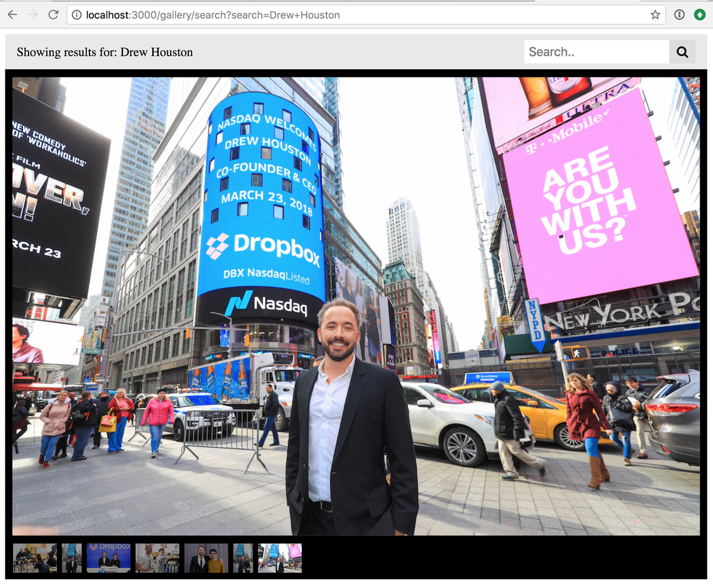Open the info extension icon beside the star
Image resolution: width=713 pixels, height=588 pixels.
[x=679, y=15]
